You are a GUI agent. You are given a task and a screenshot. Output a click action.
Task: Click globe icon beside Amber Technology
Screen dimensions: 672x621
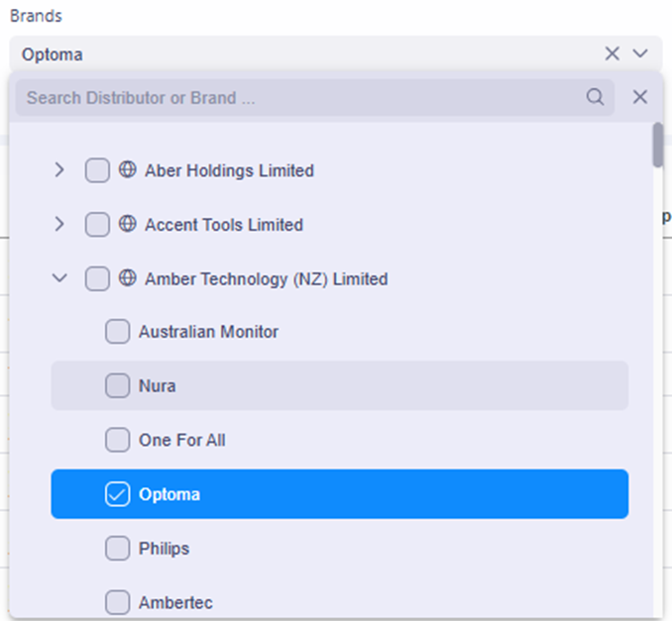(127, 279)
